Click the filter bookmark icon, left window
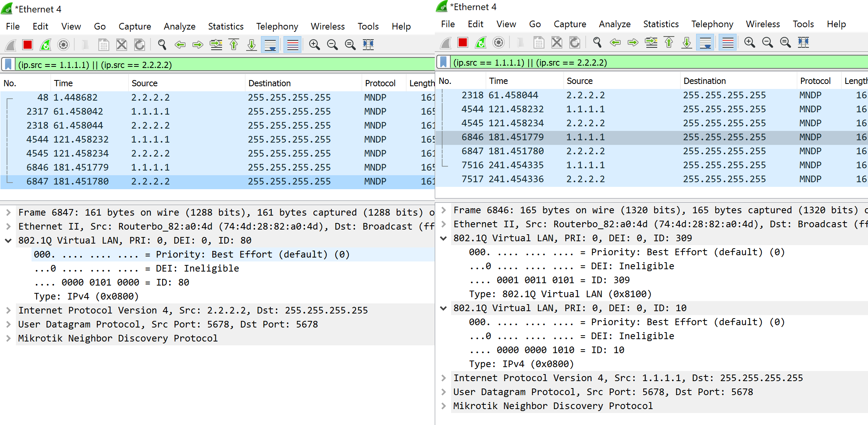868x425 pixels. click(x=8, y=64)
